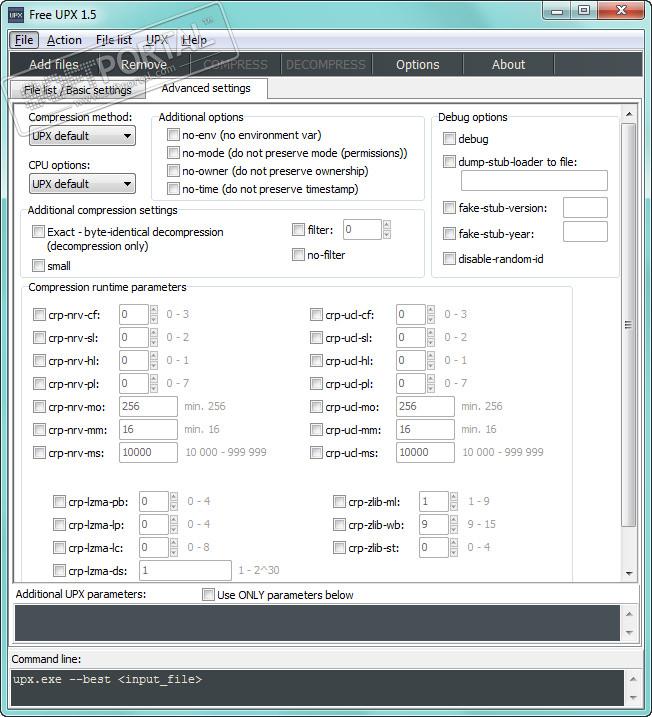
Task: Tick the no-owner checkbox
Action: pyautogui.click(x=173, y=171)
